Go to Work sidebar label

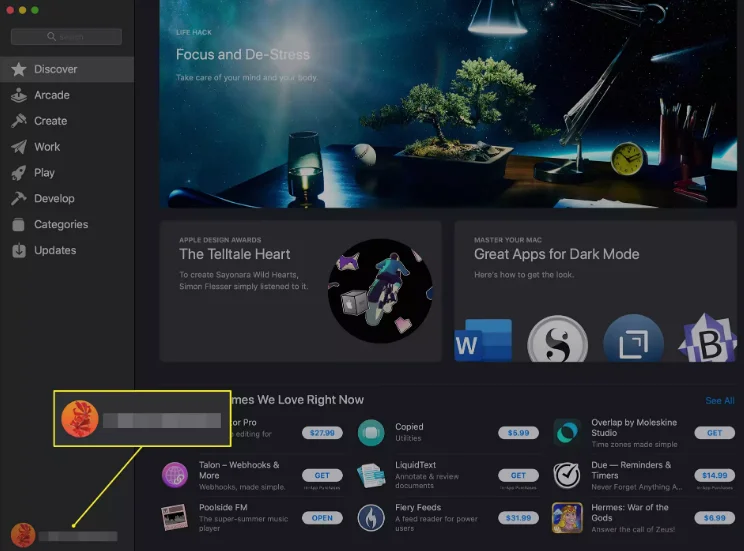[x=47, y=147]
